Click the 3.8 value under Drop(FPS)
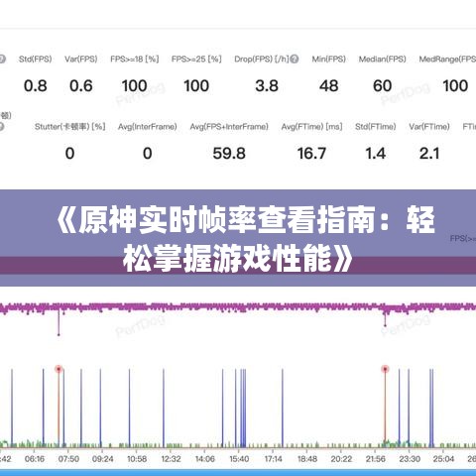 [x=267, y=86]
